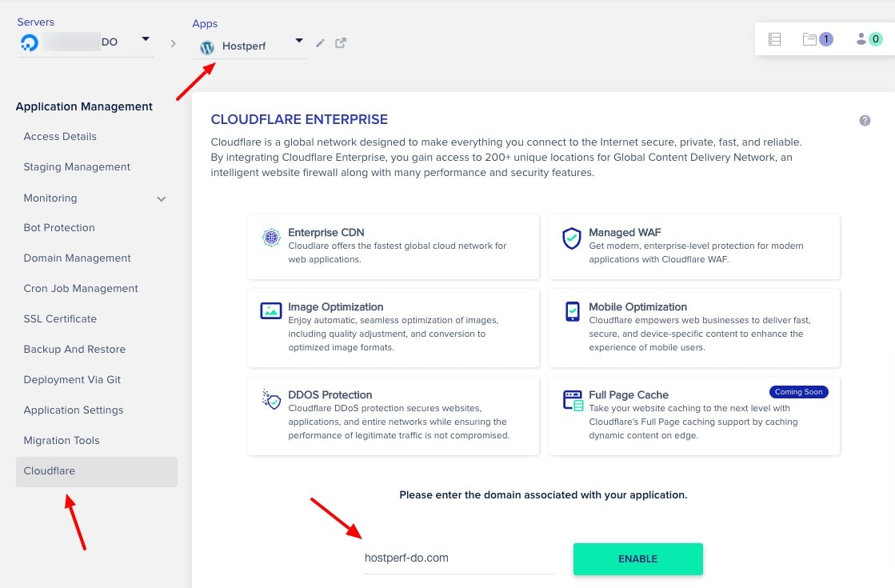Click the help question mark icon
This screenshot has height=588, width=895.
[x=865, y=121]
